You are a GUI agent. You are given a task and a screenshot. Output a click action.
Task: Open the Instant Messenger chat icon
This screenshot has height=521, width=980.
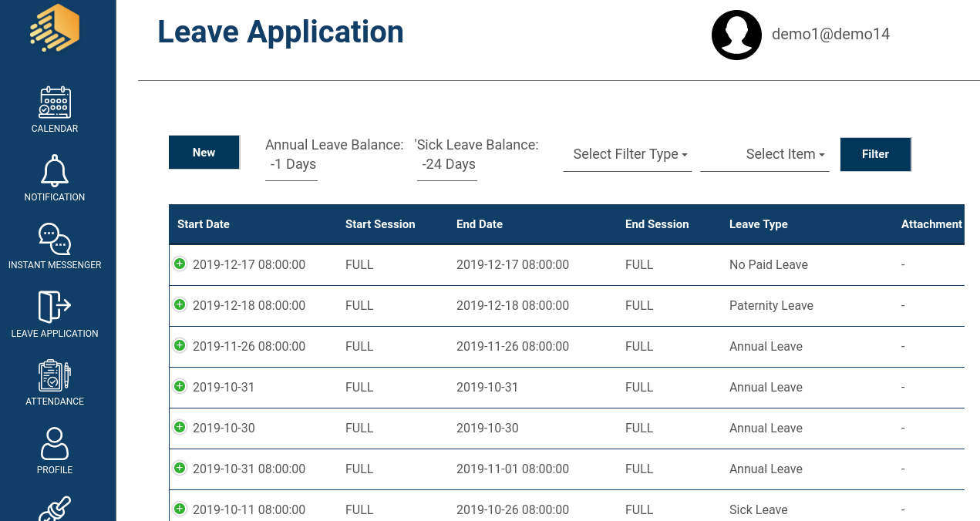coord(55,239)
